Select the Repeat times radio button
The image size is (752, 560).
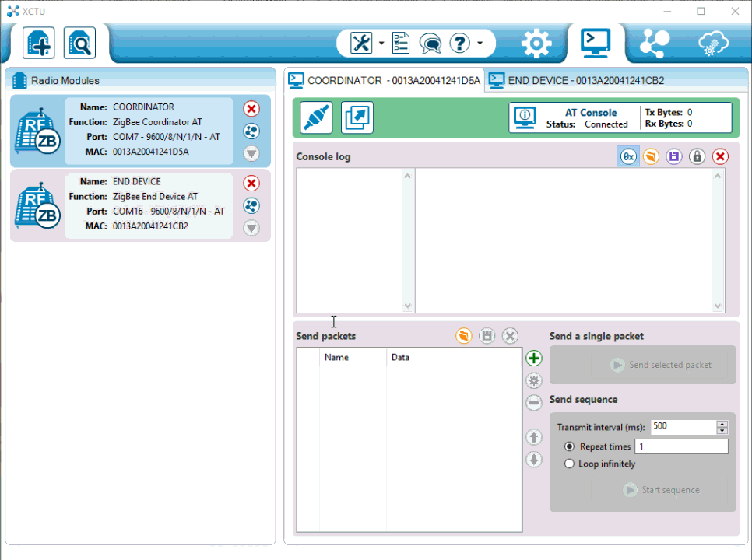[570, 446]
